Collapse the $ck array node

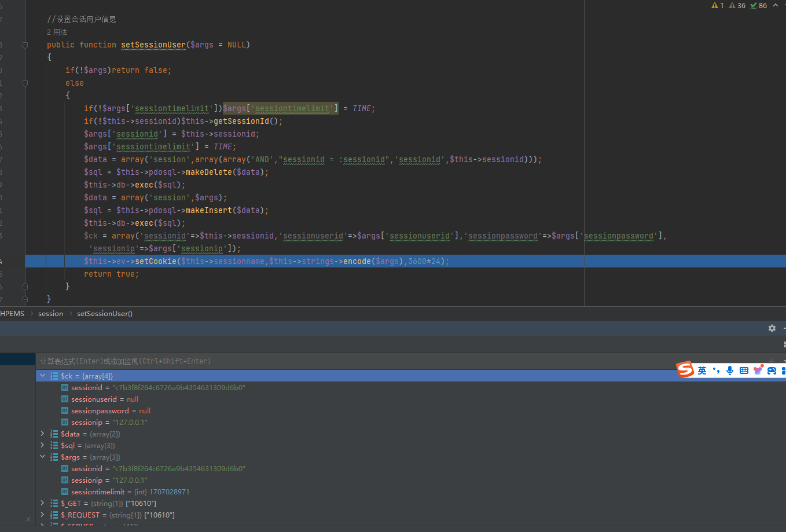pos(42,376)
